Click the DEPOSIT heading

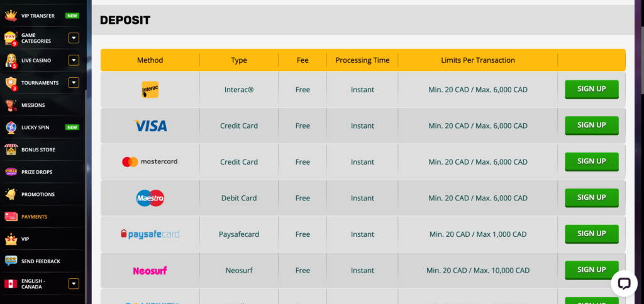coord(125,20)
